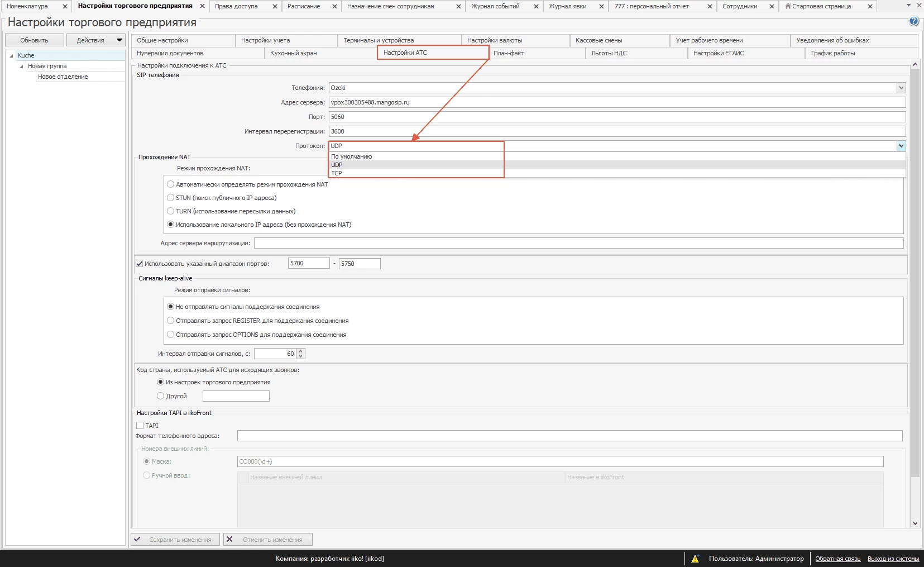Collapse the Kuche tree node
Viewport: 924px width, 567px height.
pyautogui.click(x=11, y=56)
